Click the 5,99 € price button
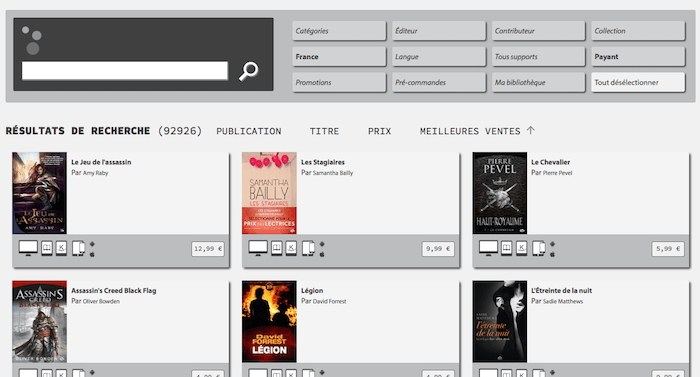The image size is (700, 377). pyautogui.click(x=668, y=249)
